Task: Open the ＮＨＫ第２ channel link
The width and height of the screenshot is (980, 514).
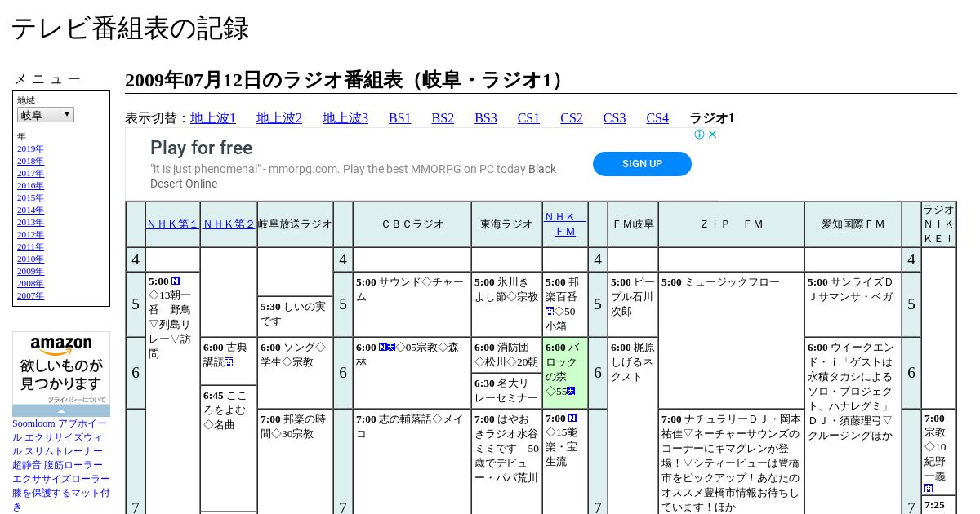Action: point(229,224)
